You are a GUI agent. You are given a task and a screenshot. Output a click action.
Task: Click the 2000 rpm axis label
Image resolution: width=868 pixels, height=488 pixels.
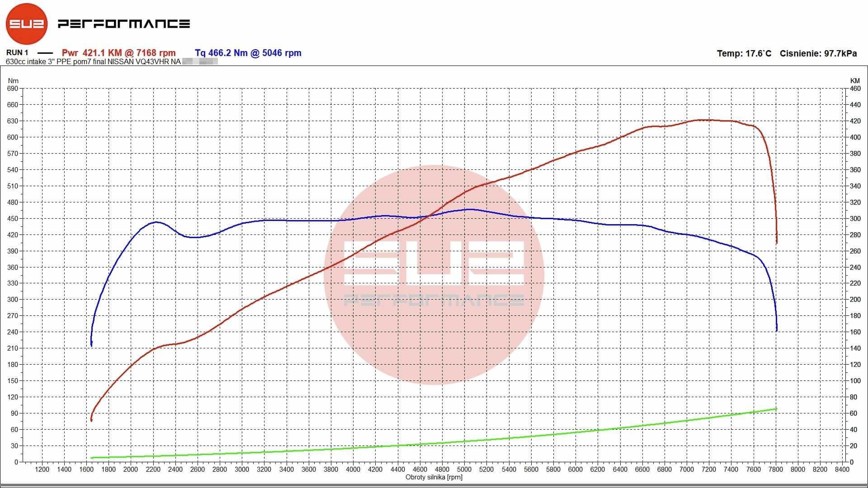(x=131, y=469)
